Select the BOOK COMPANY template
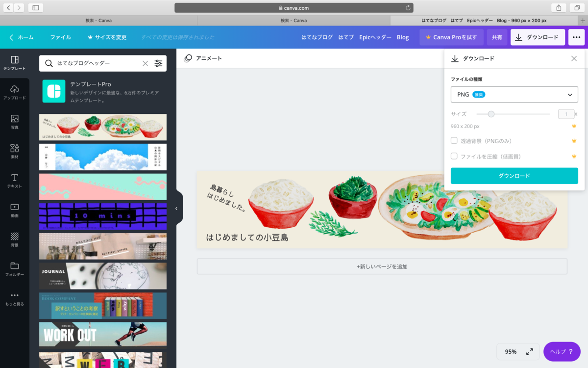Screen dimensions: 588x368 pos(103,306)
